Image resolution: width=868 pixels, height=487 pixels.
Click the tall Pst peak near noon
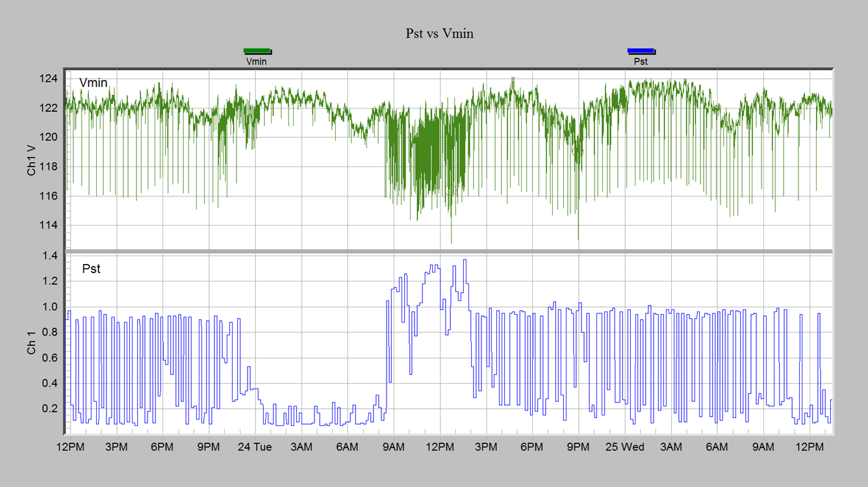coord(463,262)
